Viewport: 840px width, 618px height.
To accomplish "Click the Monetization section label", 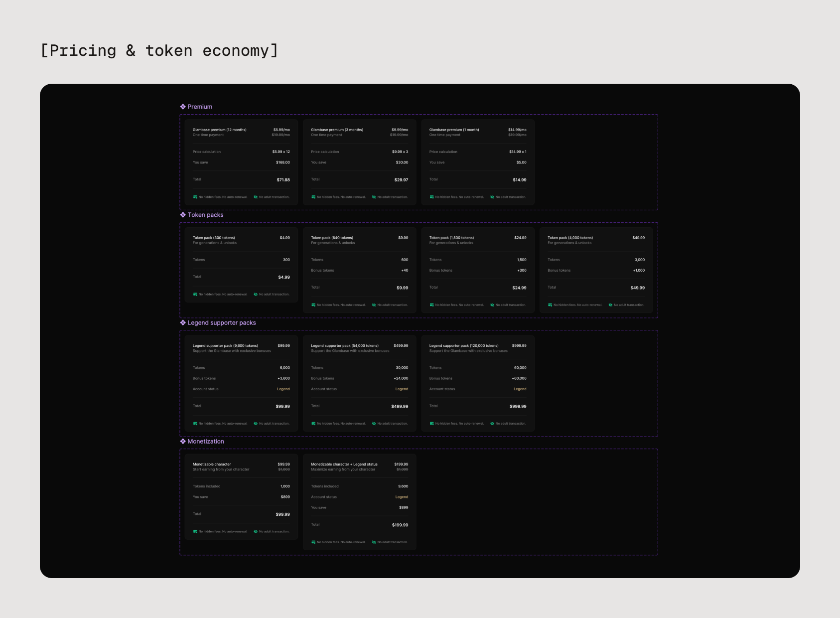I will 206,442.
